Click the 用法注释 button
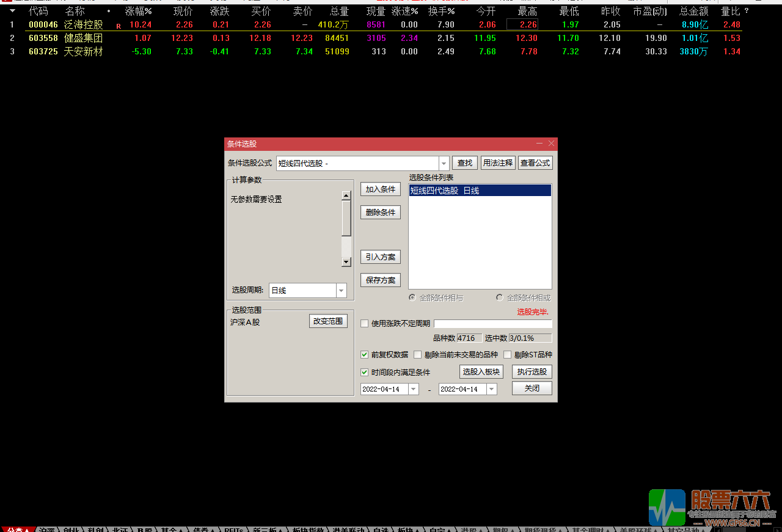This screenshot has height=532, width=782. (498, 163)
